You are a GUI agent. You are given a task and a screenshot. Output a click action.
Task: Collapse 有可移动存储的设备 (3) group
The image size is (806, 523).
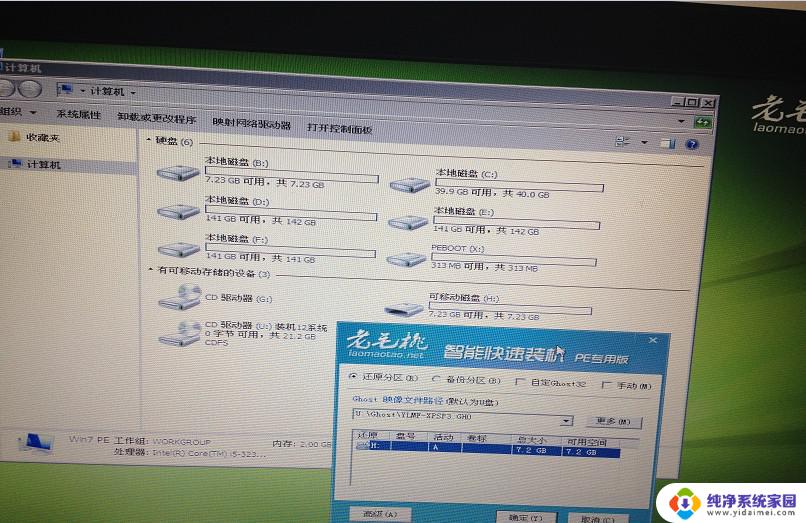pos(151,269)
